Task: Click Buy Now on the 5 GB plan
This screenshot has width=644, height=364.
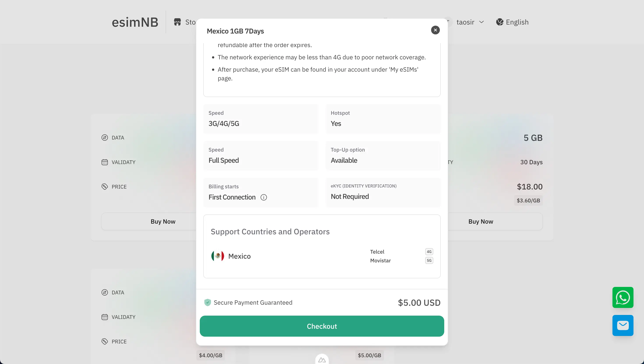Action: pyautogui.click(x=481, y=221)
